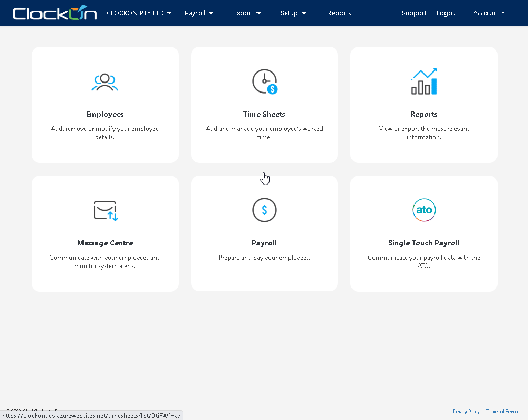Open the Employees card title
528x420 pixels.
105,114
